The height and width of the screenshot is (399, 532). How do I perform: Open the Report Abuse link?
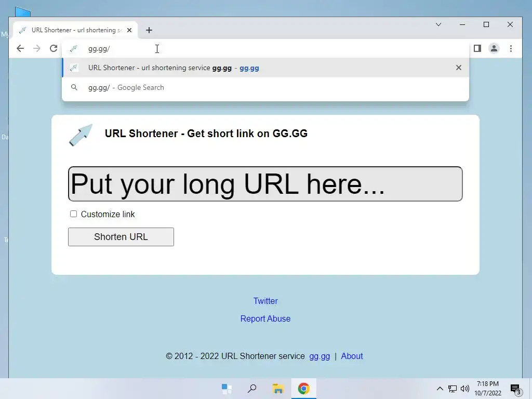pos(265,318)
